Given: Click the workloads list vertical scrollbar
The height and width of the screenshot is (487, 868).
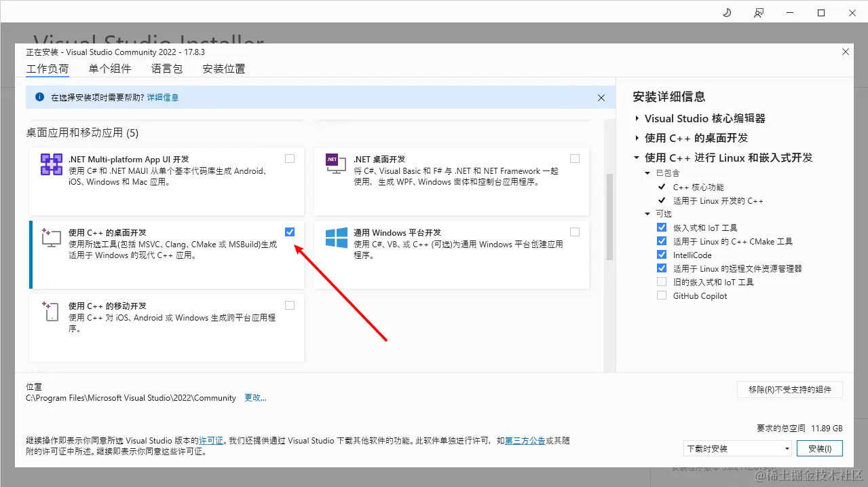Looking at the screenshot, I should [x=609, y=217].
